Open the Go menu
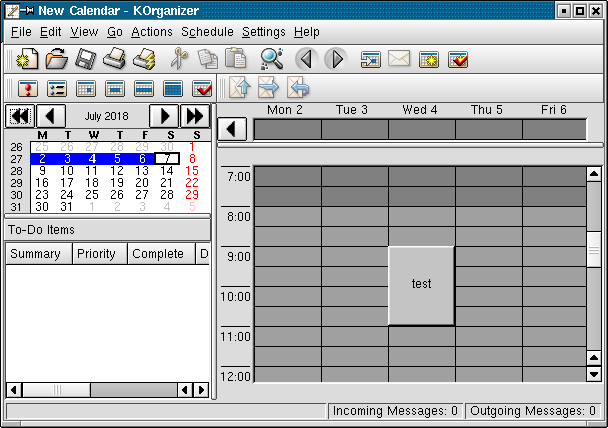Viewport: 608px width, 428px height. click(115, 32)
